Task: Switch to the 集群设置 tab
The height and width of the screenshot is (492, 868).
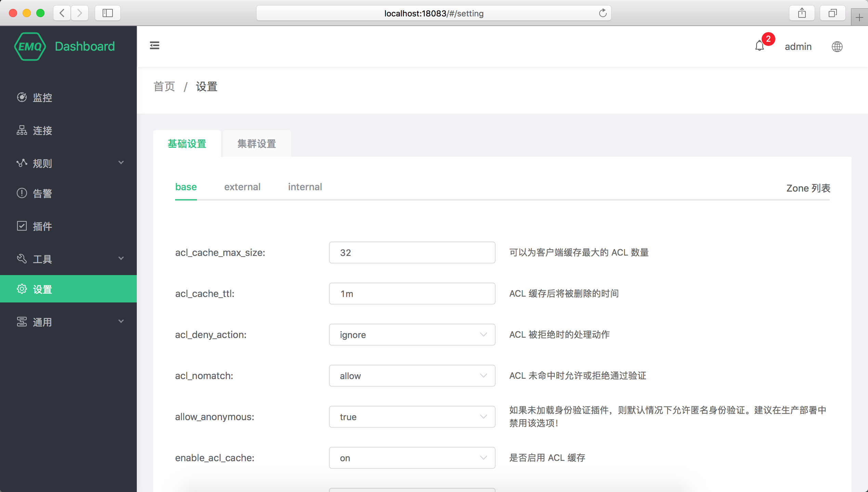Action: click(257, 144)
